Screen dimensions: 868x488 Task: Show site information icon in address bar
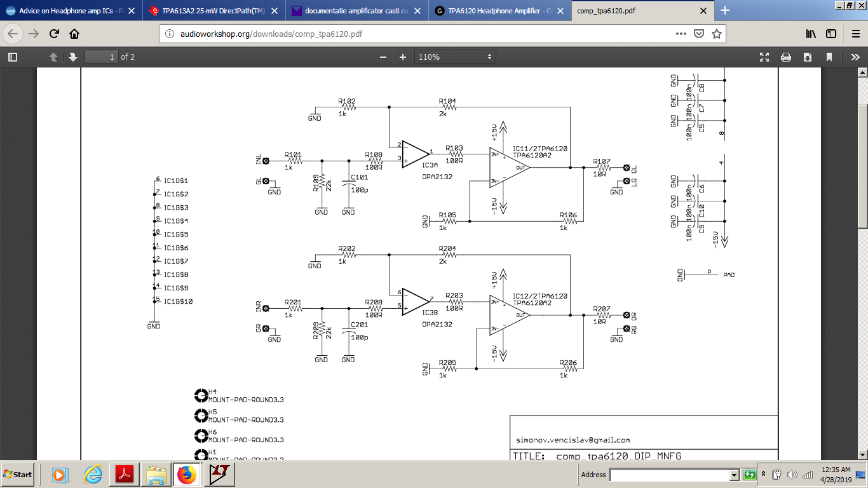(169, 34)
